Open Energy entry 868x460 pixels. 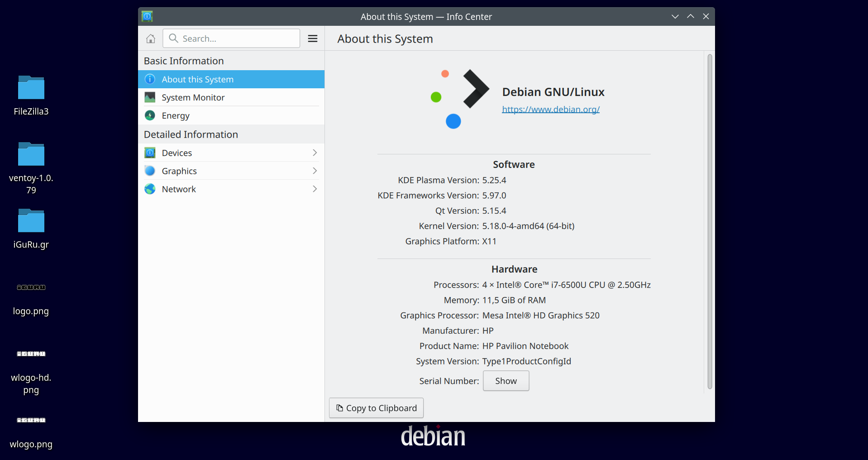pyautogui.click(x=231, y=115)
